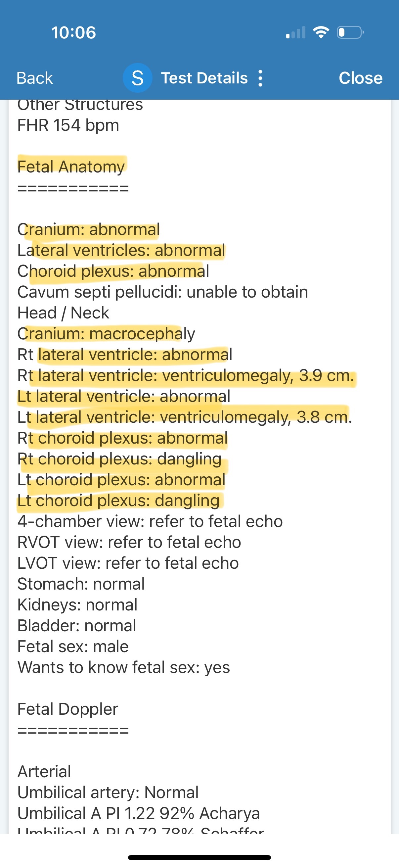This screenshot has width=399, height=868.
Task: Select Rt lateral ventricle ventriculomegaly 3.9 cm text
Action: pos(186,375)
